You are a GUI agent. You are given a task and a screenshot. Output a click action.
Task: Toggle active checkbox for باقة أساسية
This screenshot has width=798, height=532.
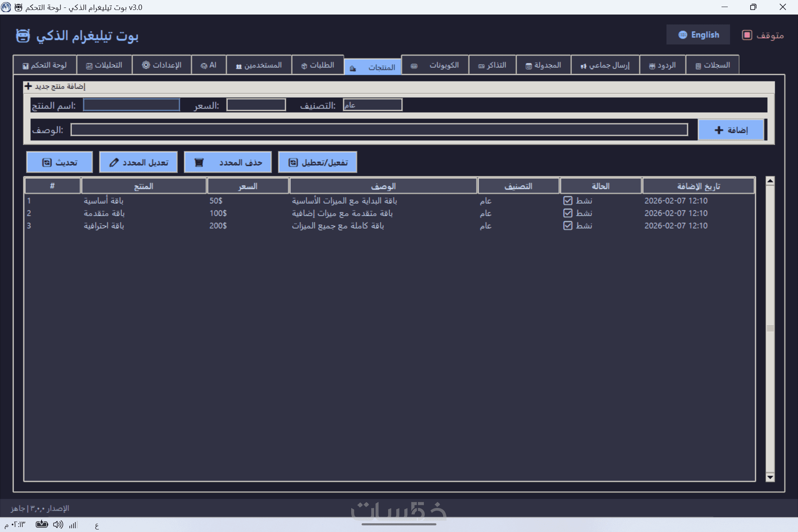tap(568, 201)
